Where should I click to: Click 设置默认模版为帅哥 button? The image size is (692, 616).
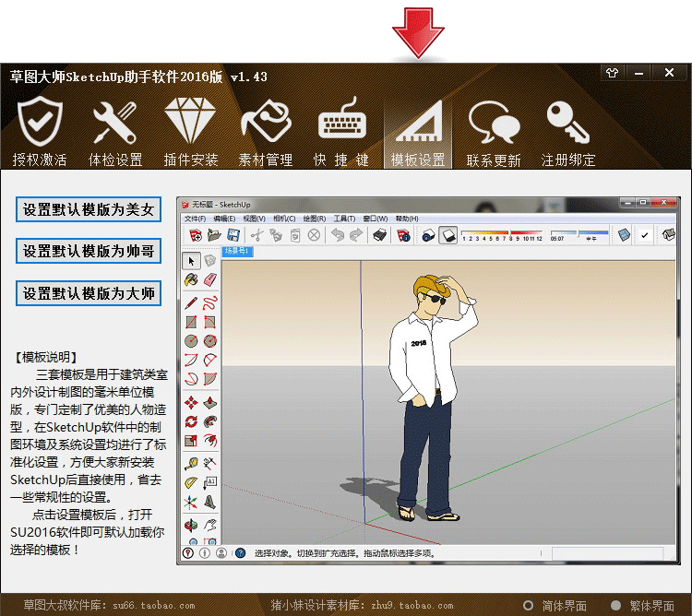tap(89, 251)
